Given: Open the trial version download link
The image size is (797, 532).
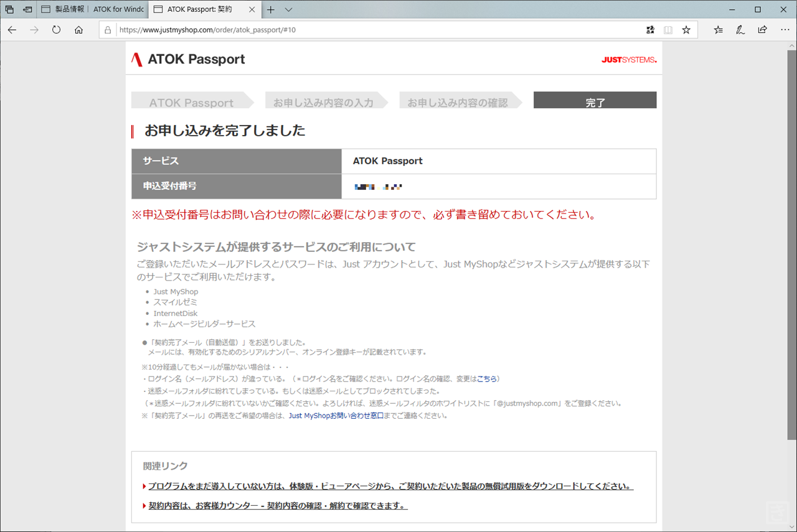Looking at the screenshot, I should 390,486.
